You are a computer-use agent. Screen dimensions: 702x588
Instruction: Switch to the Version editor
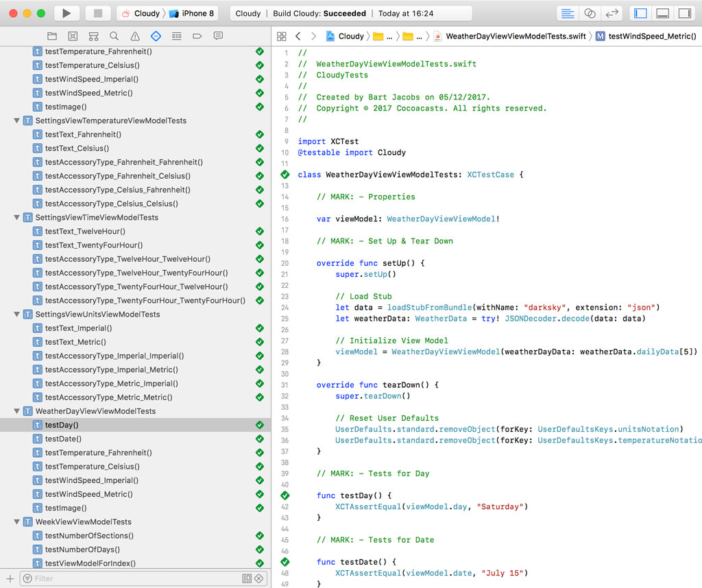(613, 12)
